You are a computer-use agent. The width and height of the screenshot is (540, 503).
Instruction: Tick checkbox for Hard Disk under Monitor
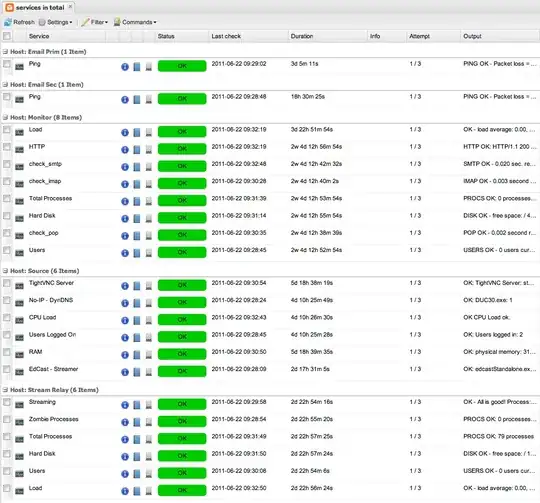click(x=7, y=216)
